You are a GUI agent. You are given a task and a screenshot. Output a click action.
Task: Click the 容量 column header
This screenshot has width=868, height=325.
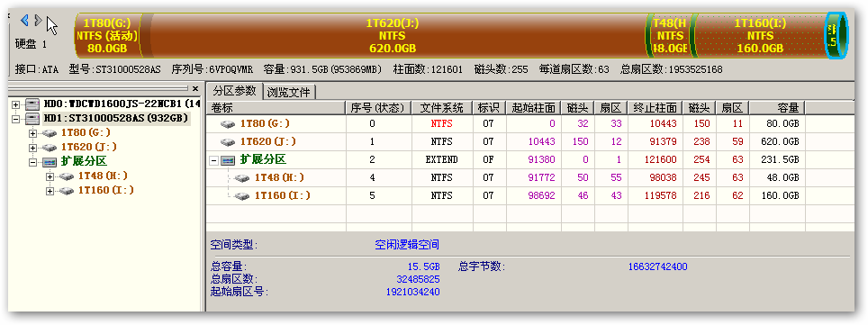click(x=777, y=107)
